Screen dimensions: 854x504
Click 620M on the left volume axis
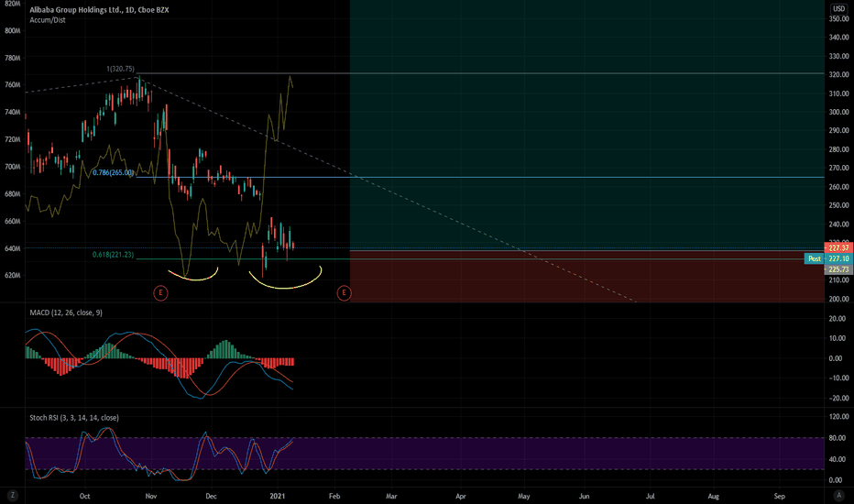12,276
